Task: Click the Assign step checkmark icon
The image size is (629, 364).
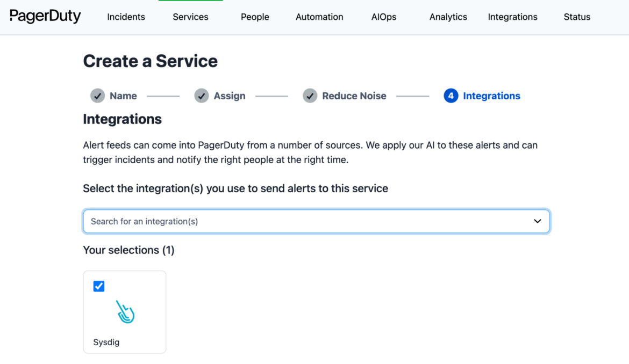Action: tap(202, 96)
